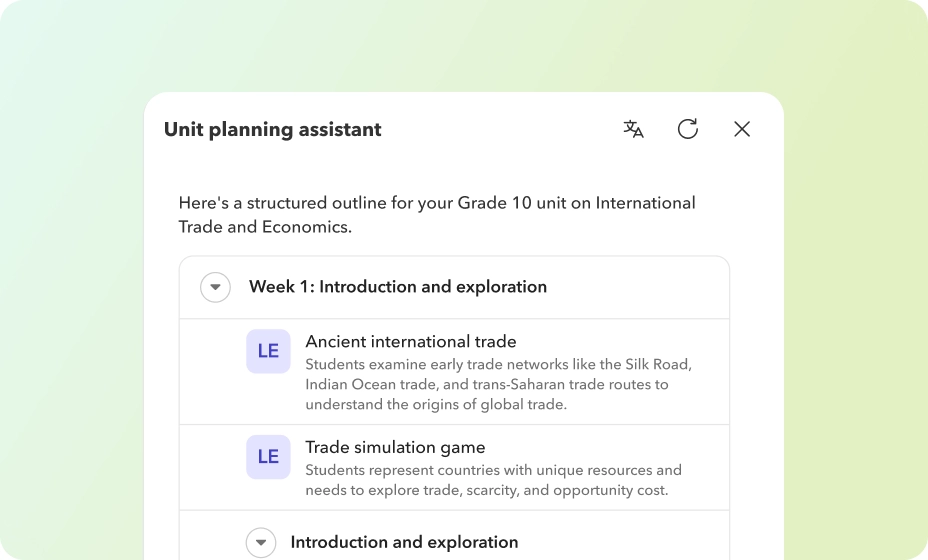Collapse Week 1: Introduction and exploration section
Image resolution: width=928 pixels, height=560 pixels.
coord(215,287)
